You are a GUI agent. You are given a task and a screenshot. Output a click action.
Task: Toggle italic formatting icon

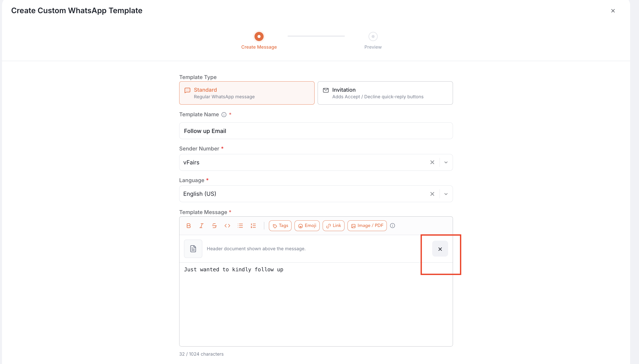pos(202,226)
